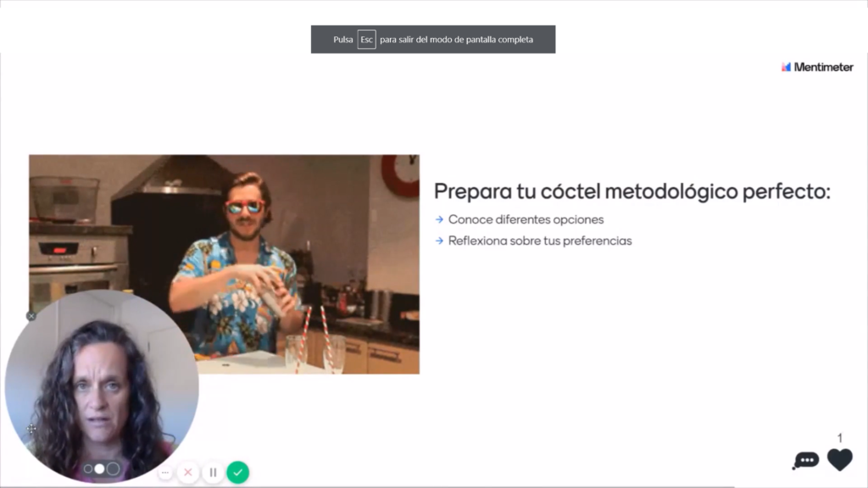Click the fullscreen exit notification banner
Viewport: 868px width, 488px height.
click(458, 40)
